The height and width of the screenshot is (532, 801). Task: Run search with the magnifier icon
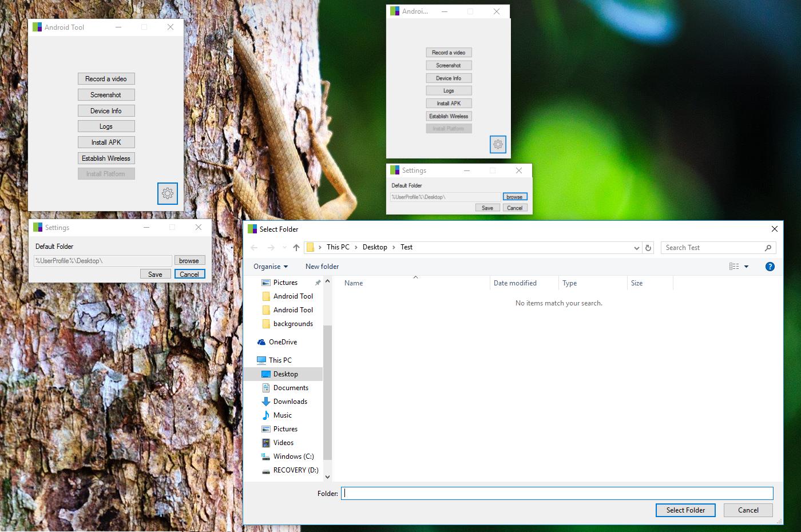(x=768, y=247)
